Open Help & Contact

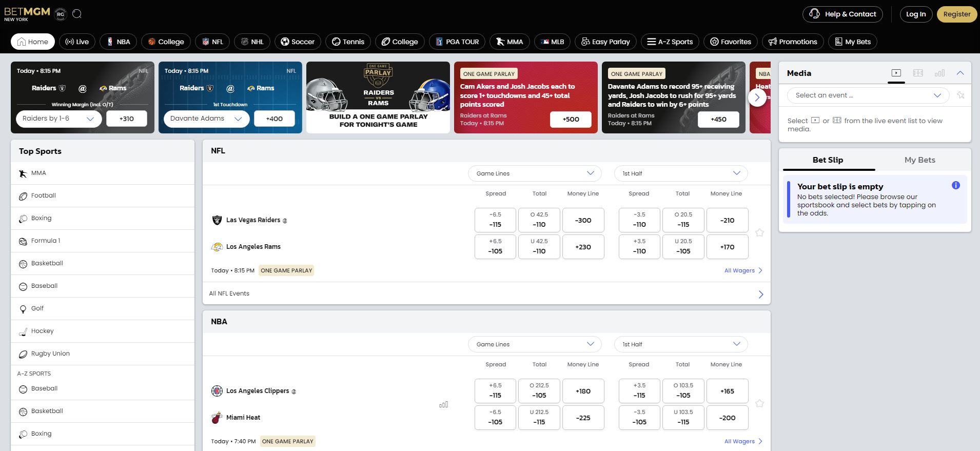pos(842,14)
